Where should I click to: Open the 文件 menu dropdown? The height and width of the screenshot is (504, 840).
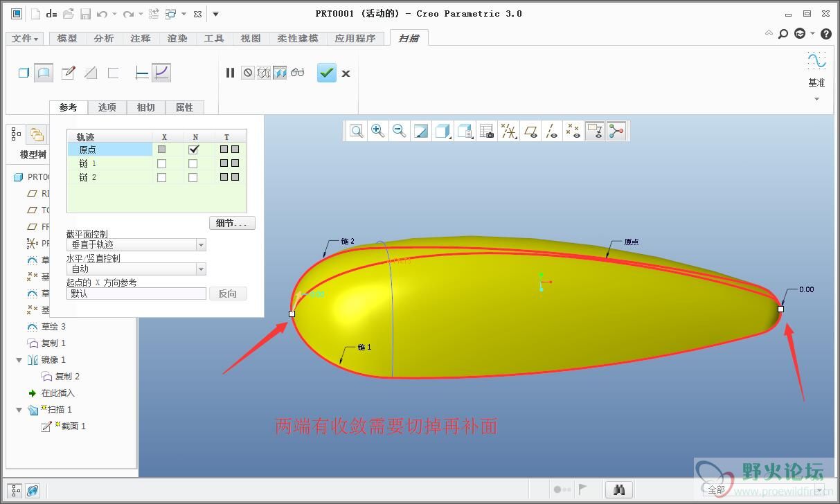(x=25, y=39)
